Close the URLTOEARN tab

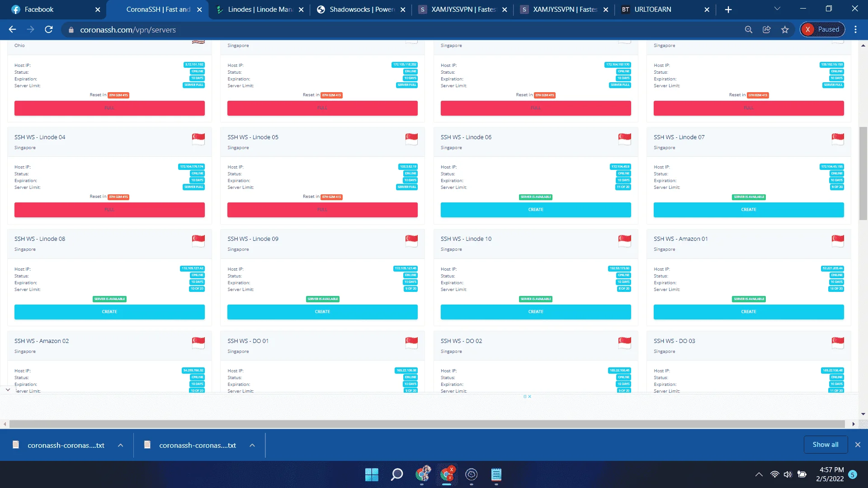(x=707, y=9)
